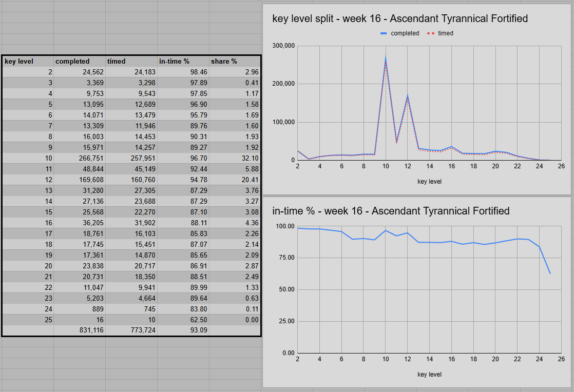Select the 'share %' header cell
The height and width of the screenshot is (392, 574).
[x=235, y=61]
